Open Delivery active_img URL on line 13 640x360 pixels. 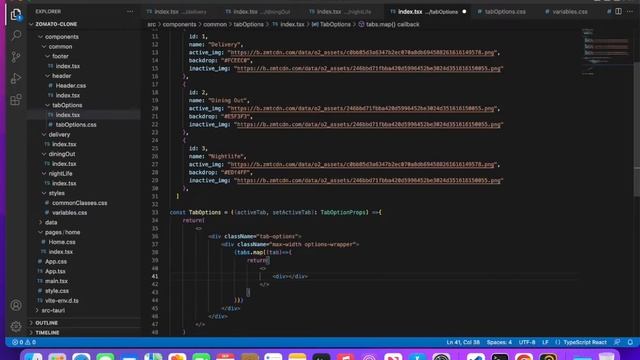coord(362,53)
